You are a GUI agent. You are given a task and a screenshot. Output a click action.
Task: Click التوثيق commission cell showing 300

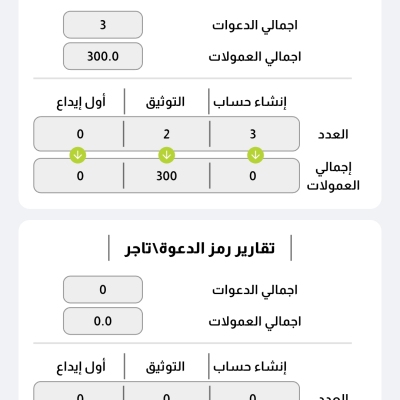click(166, 176)
